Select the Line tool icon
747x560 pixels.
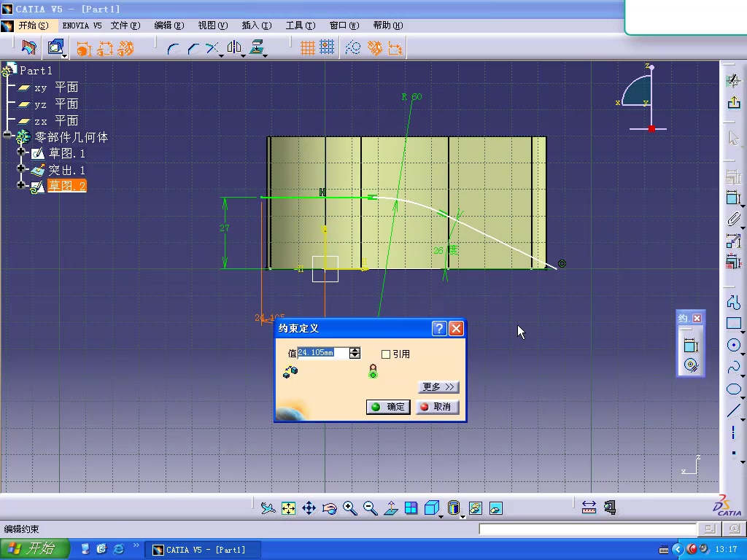pyautogui.click(x=734, y=411)
